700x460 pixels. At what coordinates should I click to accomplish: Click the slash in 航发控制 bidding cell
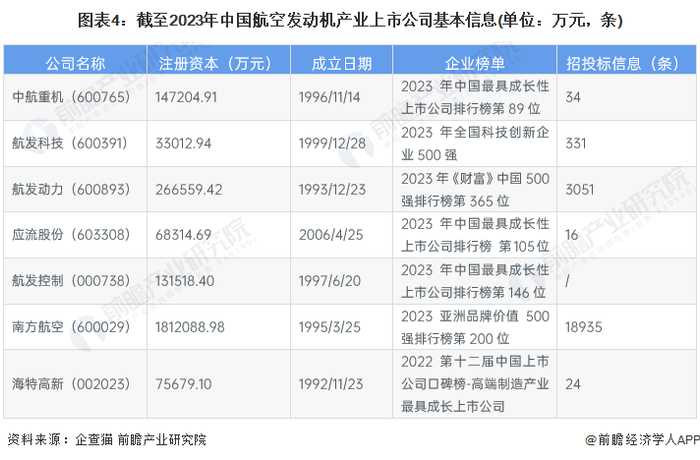[567, 281]
